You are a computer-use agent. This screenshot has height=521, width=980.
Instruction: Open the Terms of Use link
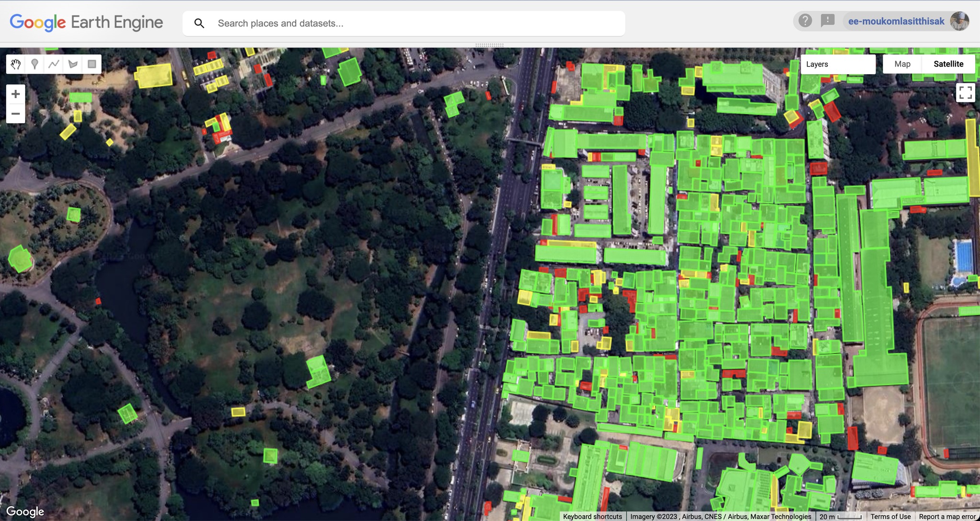click(x=891, y=517)
